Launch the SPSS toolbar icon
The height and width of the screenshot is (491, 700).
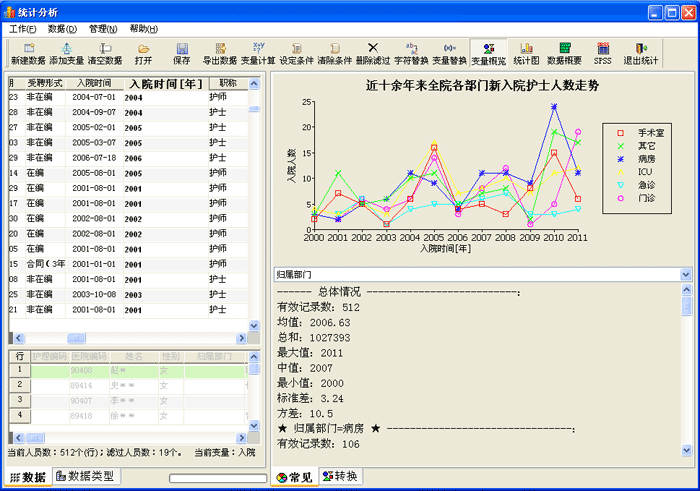coord(603,54)
